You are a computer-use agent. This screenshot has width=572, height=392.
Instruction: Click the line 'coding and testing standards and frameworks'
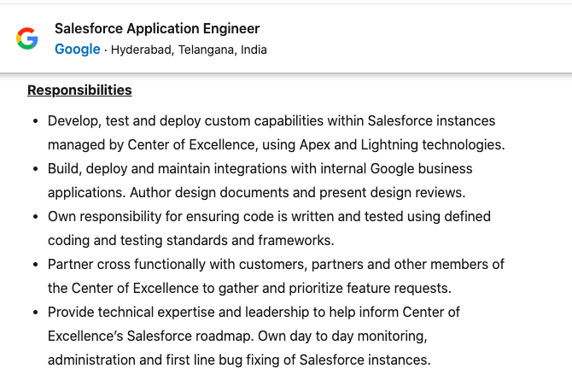click(190, 241)
